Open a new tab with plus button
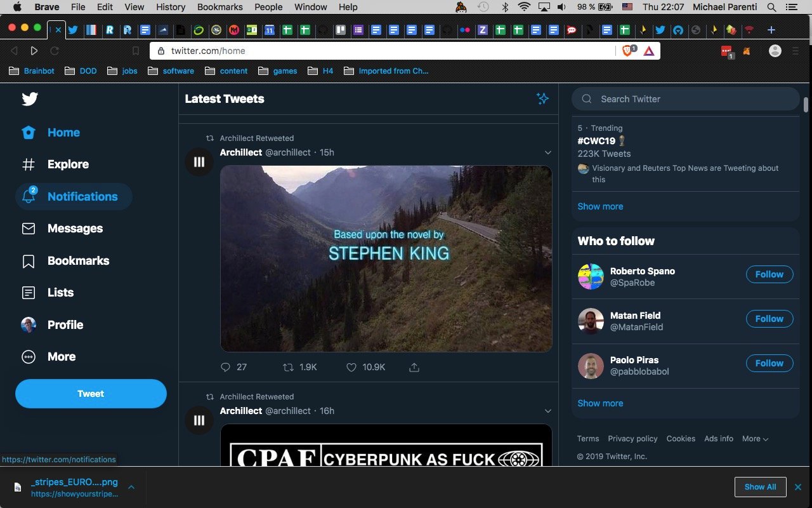Screen dimensions: 812x508 (771, 30)
